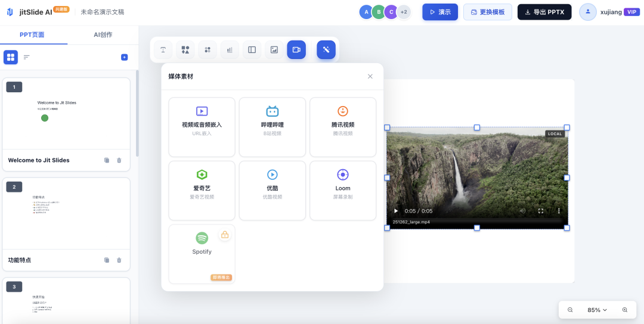Image resolution: width=644 pixels, height=324 pixels.
Task: Click the slide panel scrollbar
Action: click(x=137, y=113)
